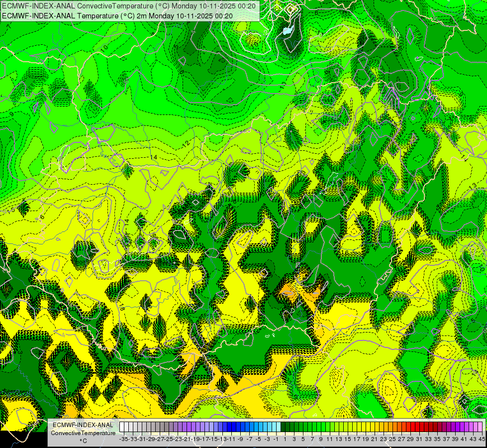Viewport: 487px width, 448px height.
Task: Click the '35' value on the legend scale
Action: click(437, 439)
